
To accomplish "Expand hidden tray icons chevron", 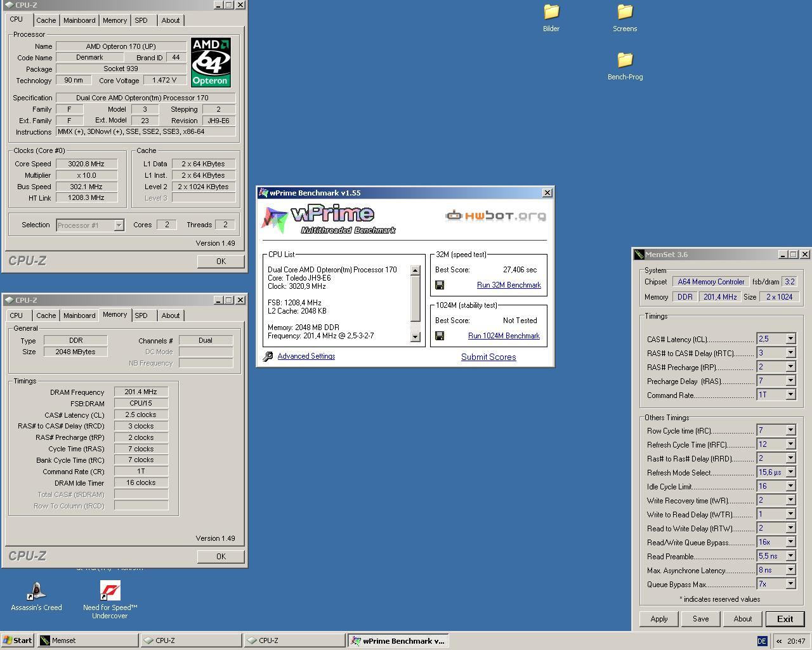I will click(779, 641).
